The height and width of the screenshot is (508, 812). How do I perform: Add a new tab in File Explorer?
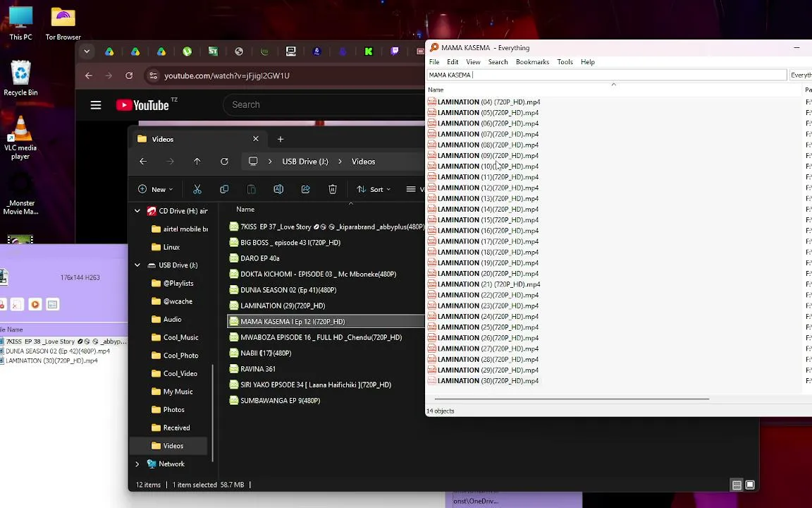pos(280,139)
